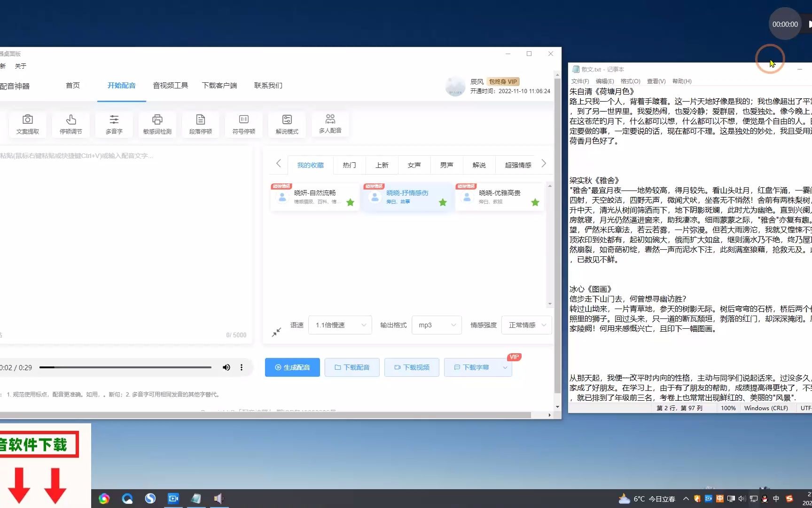Switch to 上新 new voices tab
The width and height of the screenshot is (812, 508).
pos(382,165)
